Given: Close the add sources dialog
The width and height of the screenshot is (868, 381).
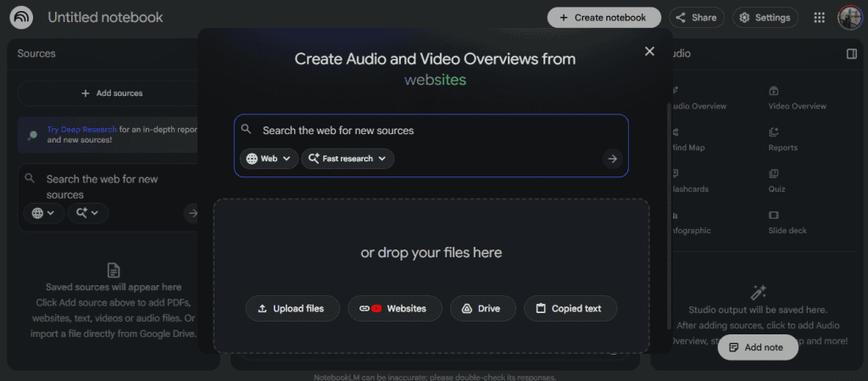Looking at the screenshot, I should coord(649,52).
